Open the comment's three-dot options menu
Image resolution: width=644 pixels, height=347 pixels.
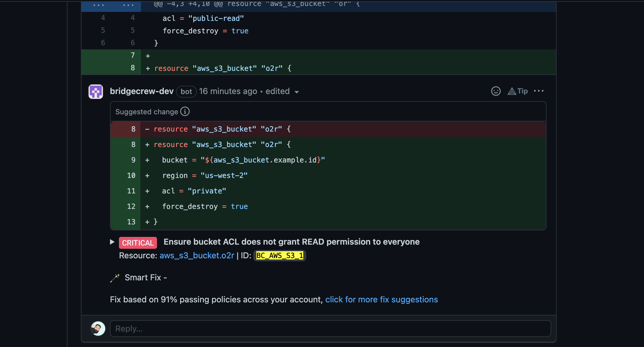click(x=538, y=91)
